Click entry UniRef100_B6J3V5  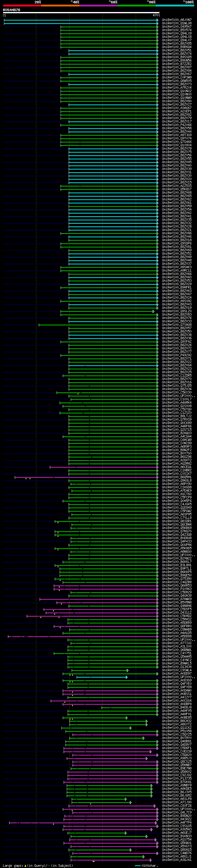177,792
